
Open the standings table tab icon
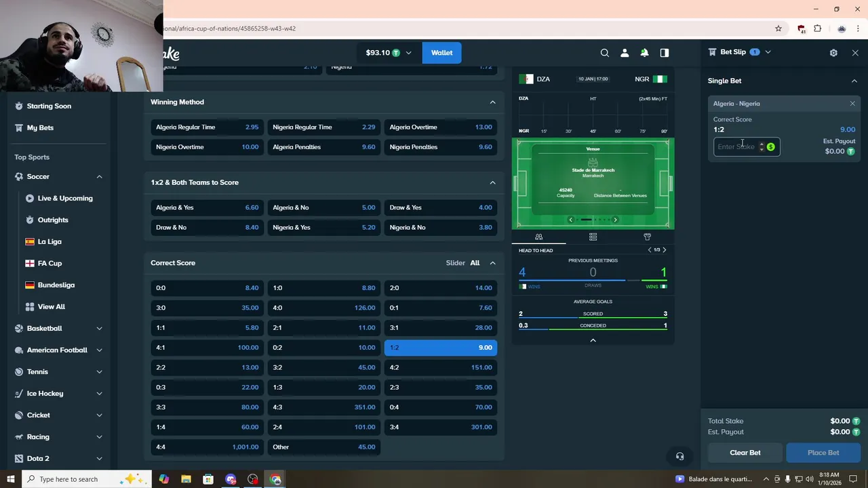593,237
